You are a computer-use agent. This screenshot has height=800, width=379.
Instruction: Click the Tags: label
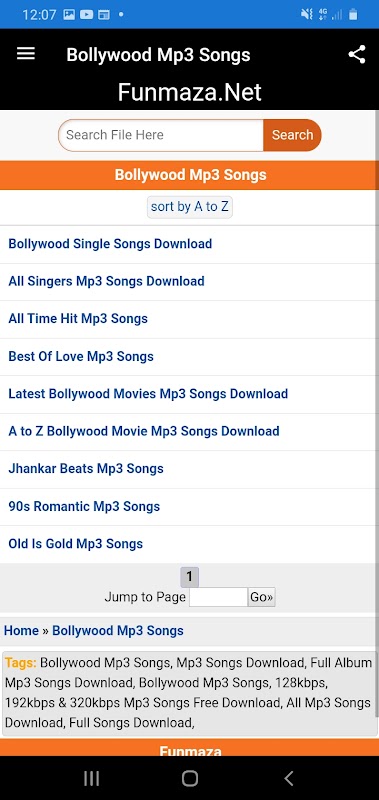coord(21,663)
